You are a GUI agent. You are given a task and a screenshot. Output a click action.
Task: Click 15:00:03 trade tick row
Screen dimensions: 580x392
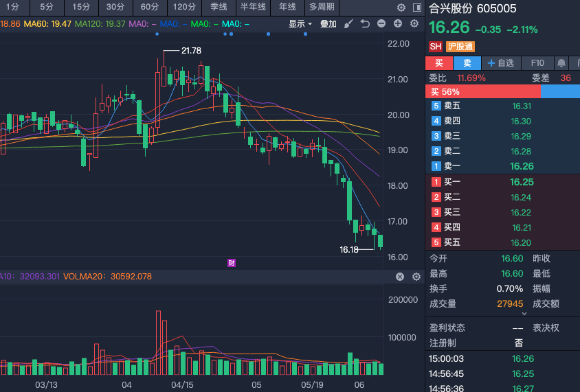[503, 359]
